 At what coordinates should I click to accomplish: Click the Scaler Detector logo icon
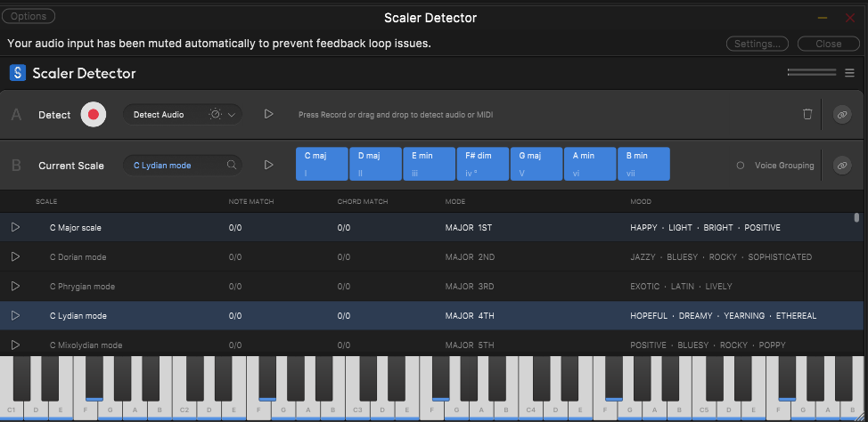click(18, 73)
